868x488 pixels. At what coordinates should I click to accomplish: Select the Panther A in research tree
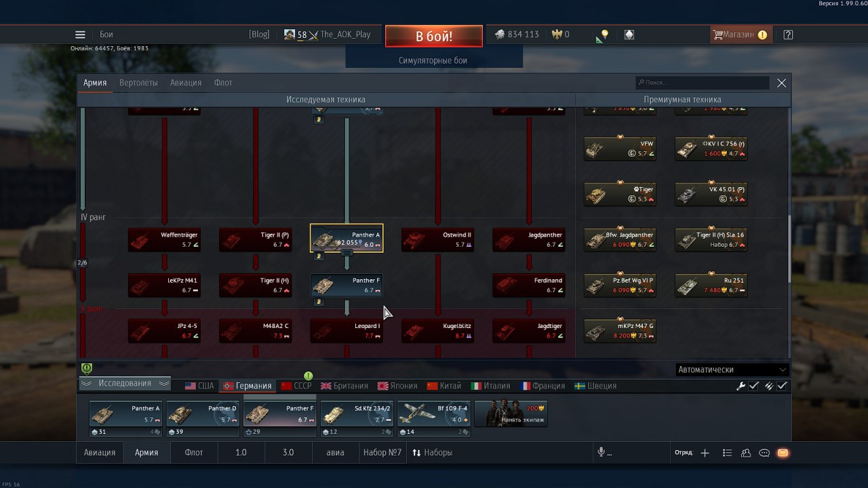[347, 239]
